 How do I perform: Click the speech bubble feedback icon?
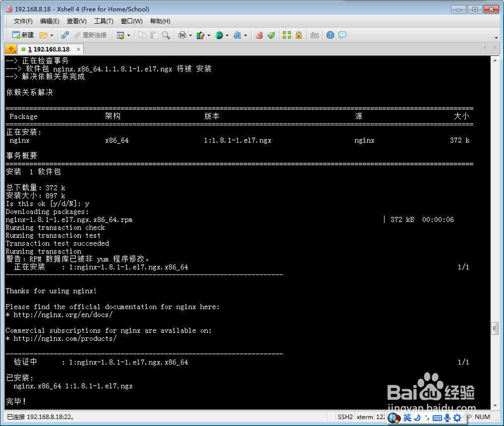342,35
